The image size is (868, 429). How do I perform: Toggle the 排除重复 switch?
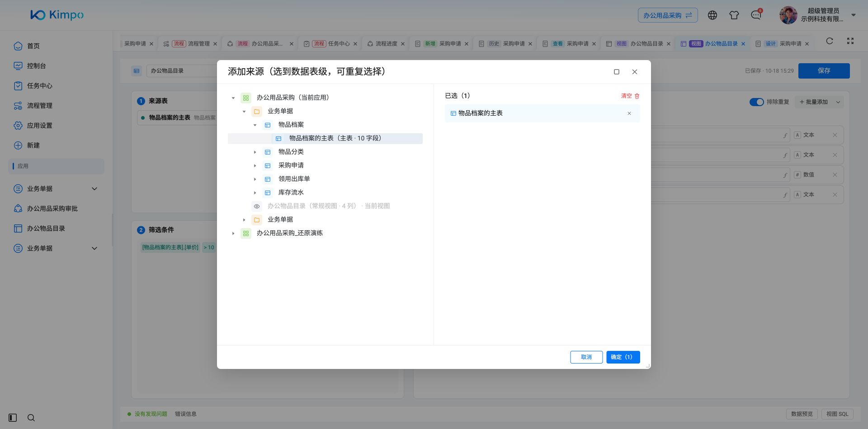point(757,102)
